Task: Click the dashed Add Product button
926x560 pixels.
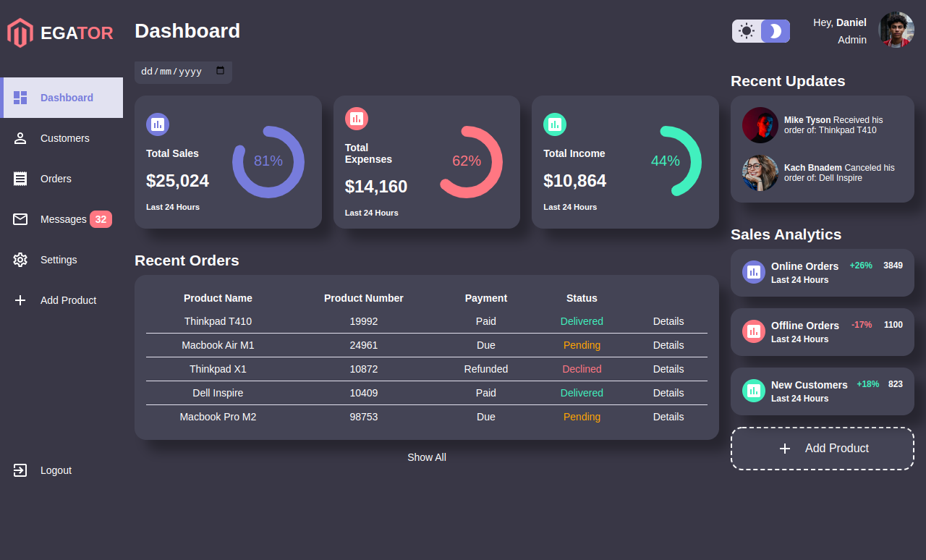Action: click(823, 449)
